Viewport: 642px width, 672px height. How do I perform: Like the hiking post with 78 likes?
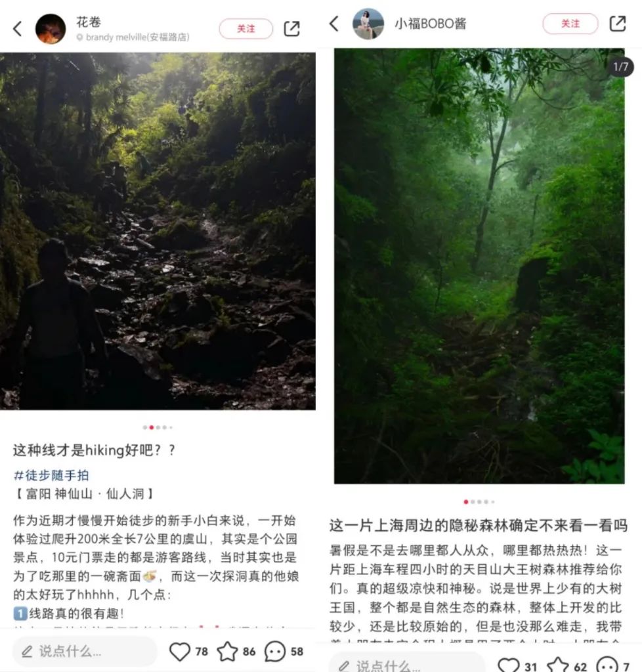[180, 652]
